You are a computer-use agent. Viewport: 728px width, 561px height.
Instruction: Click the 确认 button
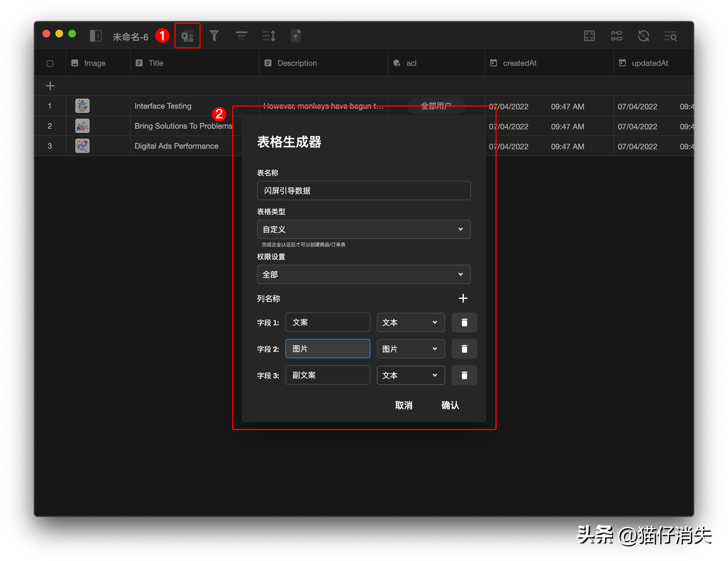[x=450, y=405]
